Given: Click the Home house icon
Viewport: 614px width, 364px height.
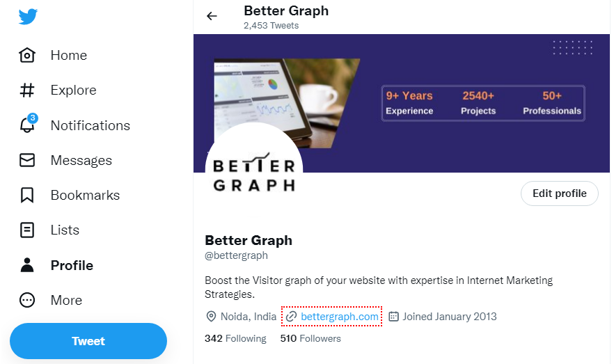Looking at the screenshot, I should coord(27,56).
